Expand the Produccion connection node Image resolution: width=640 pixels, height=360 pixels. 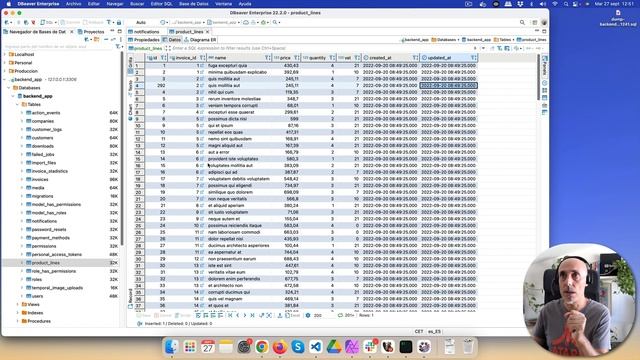[5, 71]
